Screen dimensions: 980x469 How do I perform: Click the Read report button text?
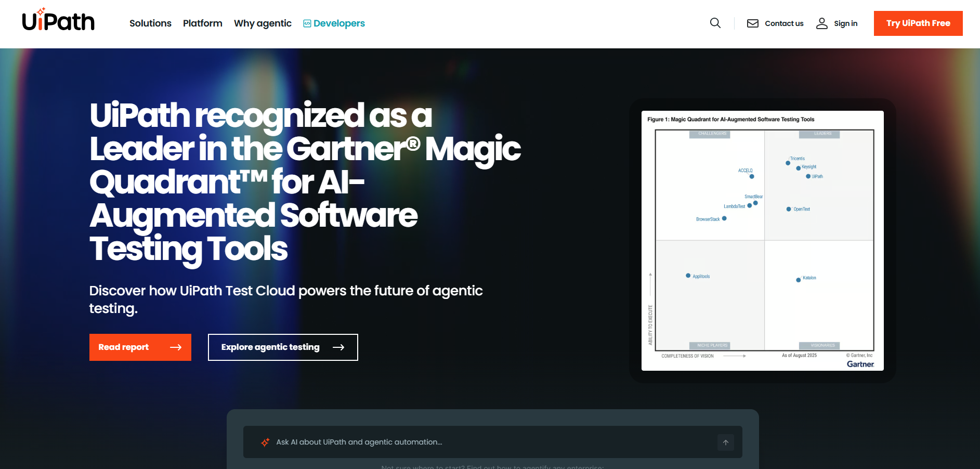click(x=124, y=347)
